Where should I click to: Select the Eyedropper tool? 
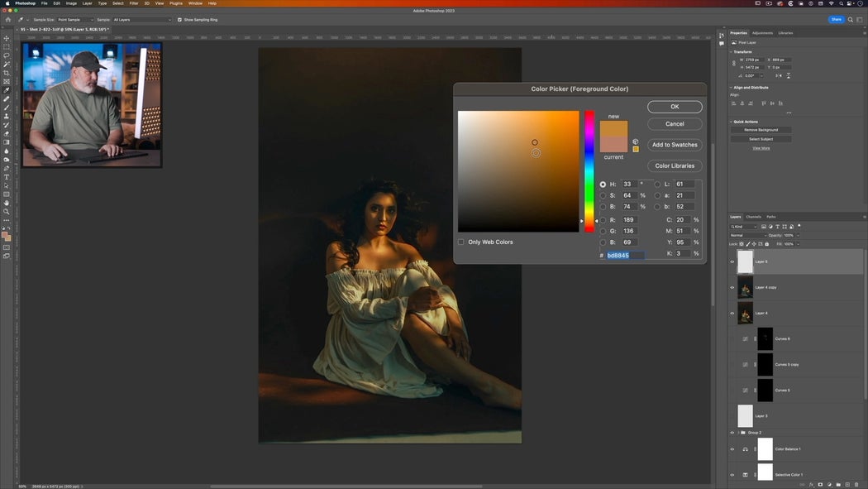click(x=5, y=89)
